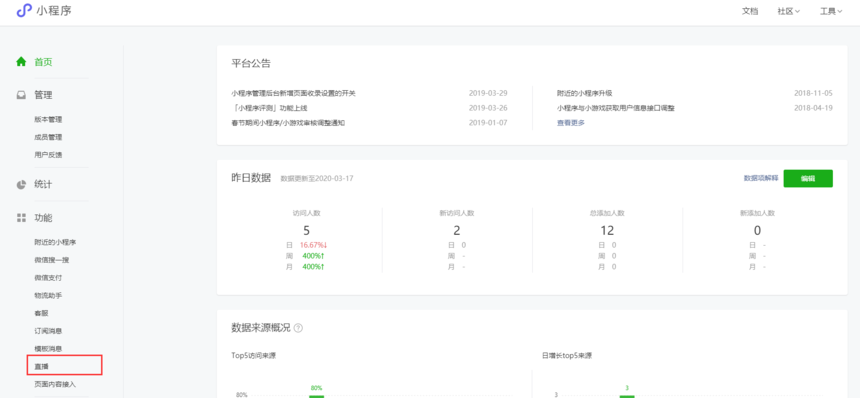860x398 pixels.
Task: Click the 新添加人数 value 0
Action: coord(757,230)
